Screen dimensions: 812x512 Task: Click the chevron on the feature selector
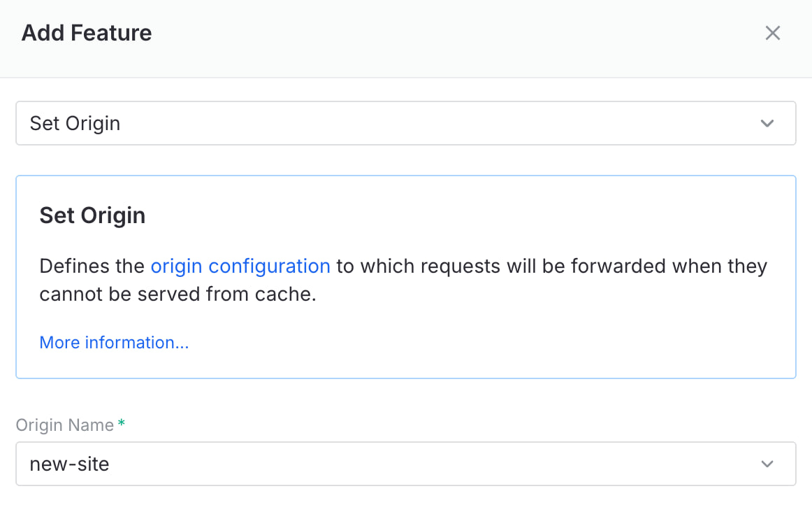point(767,124)
